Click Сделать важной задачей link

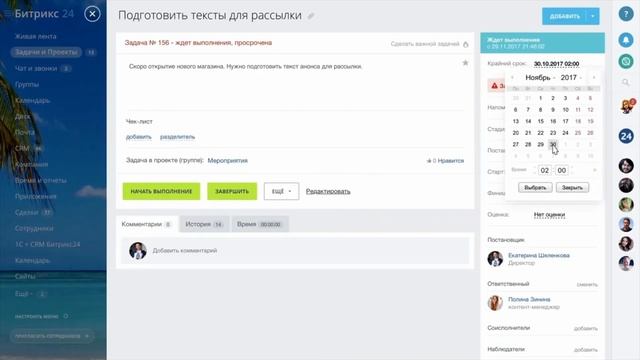coord(425,44)
